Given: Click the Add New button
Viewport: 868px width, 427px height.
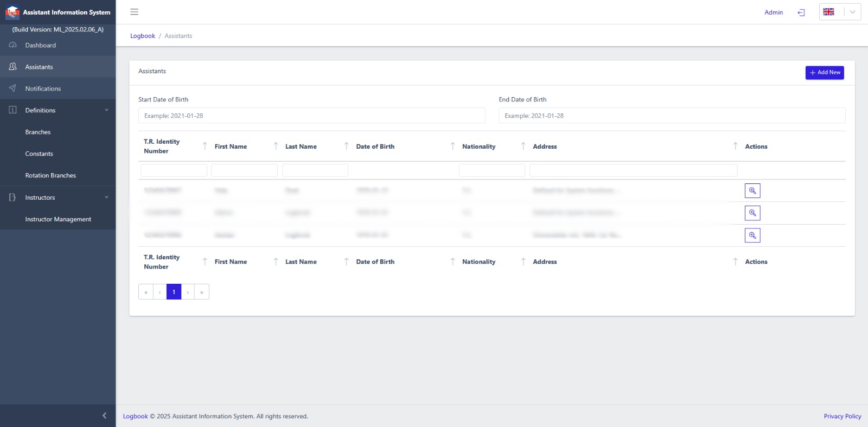Looking at the screenshot, I should (825, 73).
